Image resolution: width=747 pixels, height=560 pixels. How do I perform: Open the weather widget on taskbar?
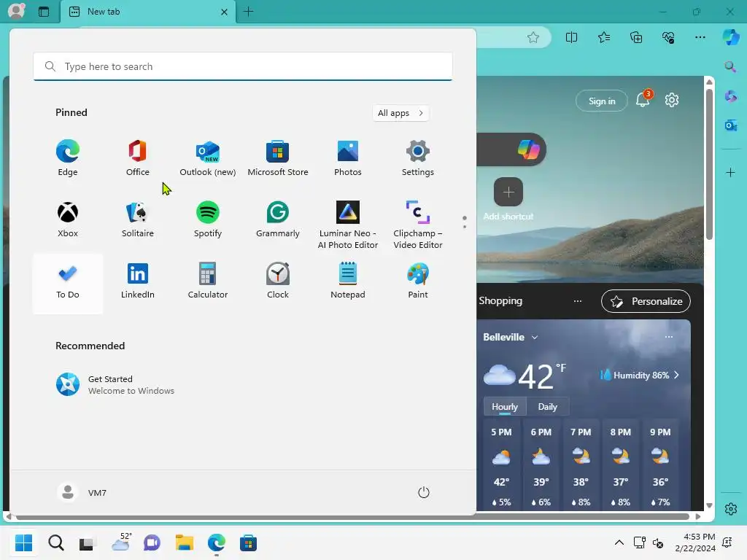120,542
